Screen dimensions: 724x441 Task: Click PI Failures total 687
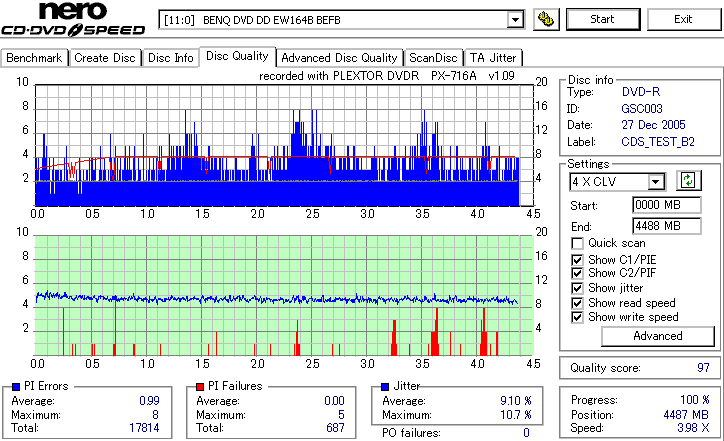tap(335, 428)
